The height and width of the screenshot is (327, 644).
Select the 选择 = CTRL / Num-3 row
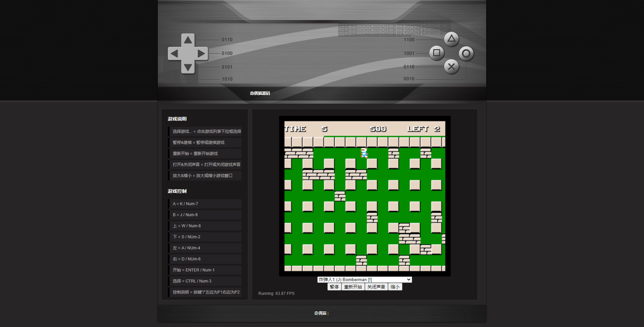tap(205, 281)
